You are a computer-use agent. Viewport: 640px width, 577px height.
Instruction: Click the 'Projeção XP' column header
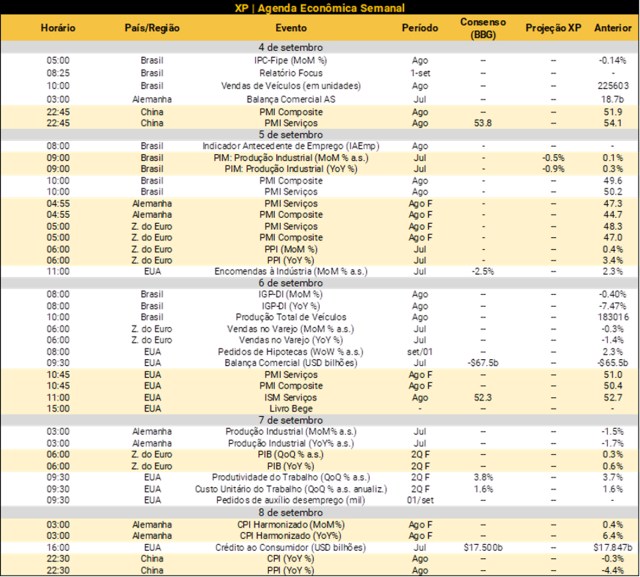[552, 27]
